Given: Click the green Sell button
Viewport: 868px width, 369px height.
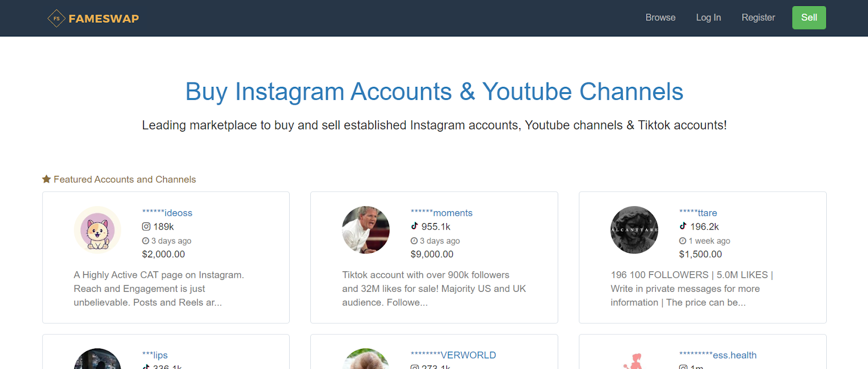Looking at the screenshot, I should click(x=809, y=17).
